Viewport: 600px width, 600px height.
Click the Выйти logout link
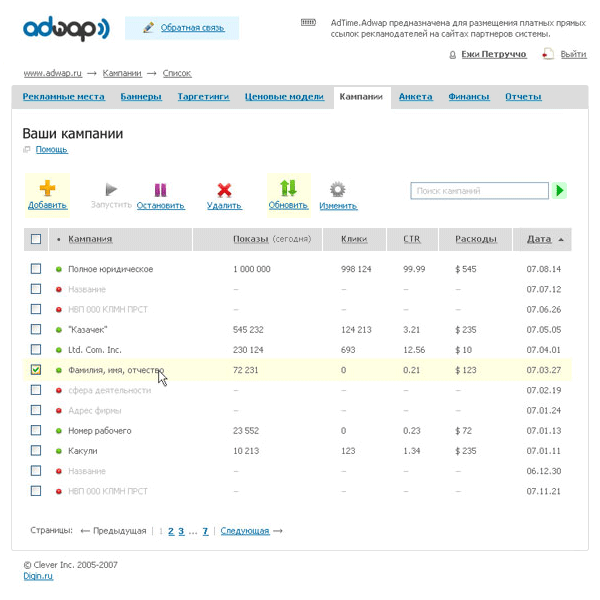(x=573, y=54)
